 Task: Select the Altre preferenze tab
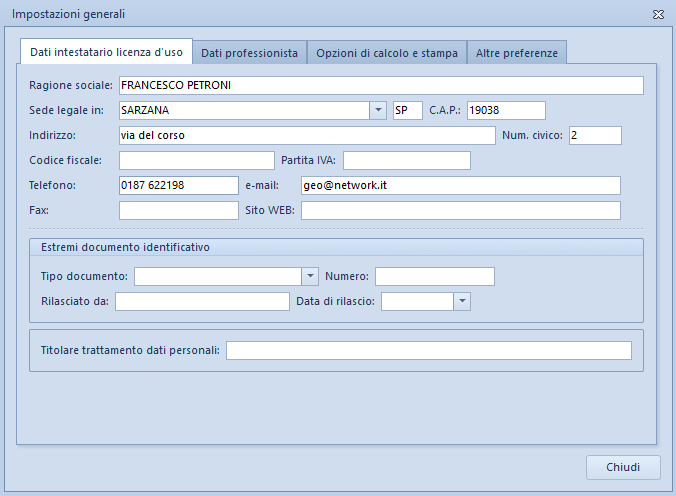click(517, 53)
